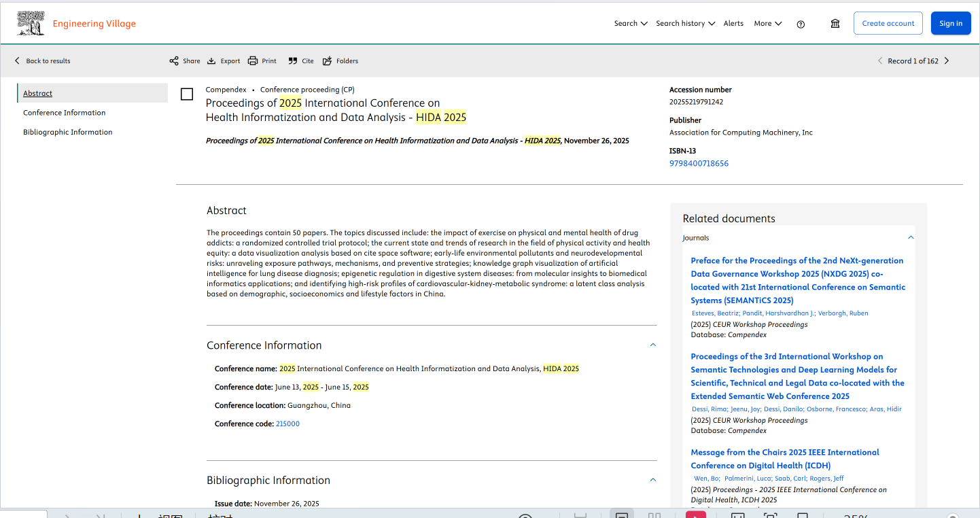Click the Print printer icon
980x518 pixels.
253,61
